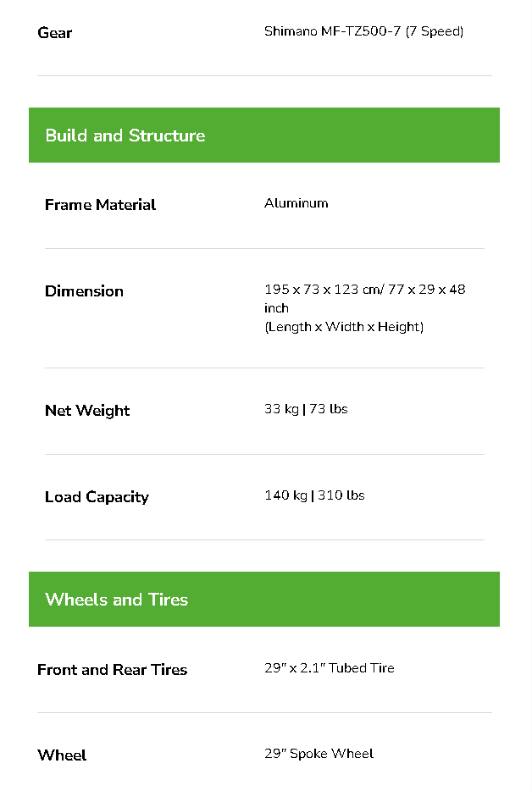This screenshot has width=532, height=791.
Task: Click the Net Weight label
Action: [x=87, y=411]
